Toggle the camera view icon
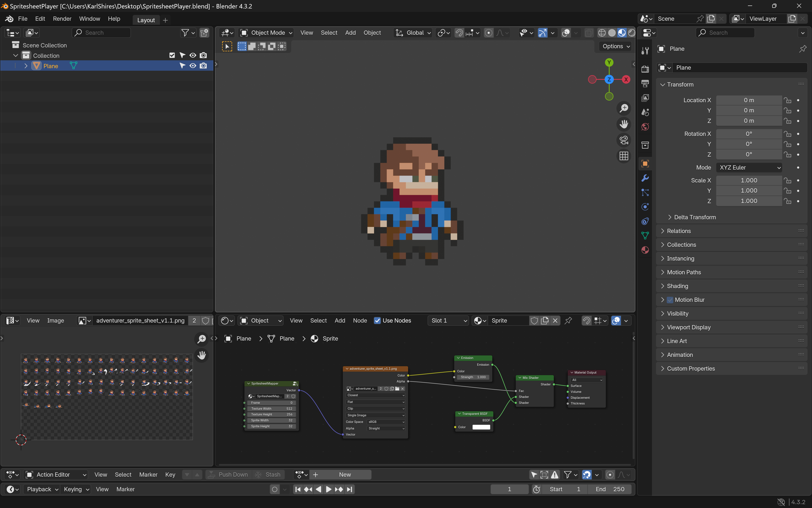 click(x=624, y=140)
